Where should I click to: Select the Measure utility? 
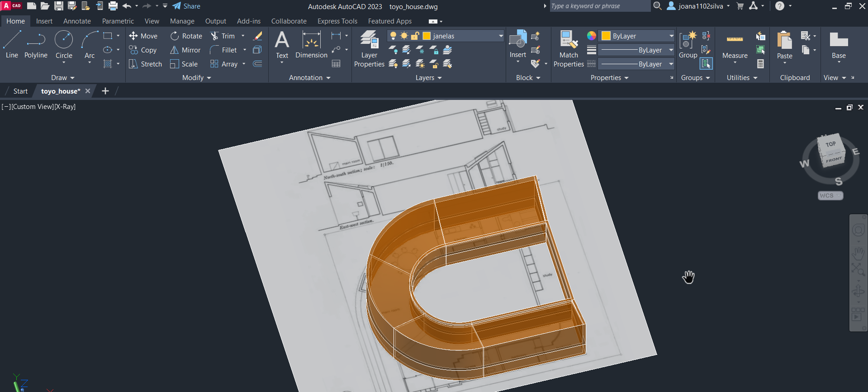click(x=735, y=45)
